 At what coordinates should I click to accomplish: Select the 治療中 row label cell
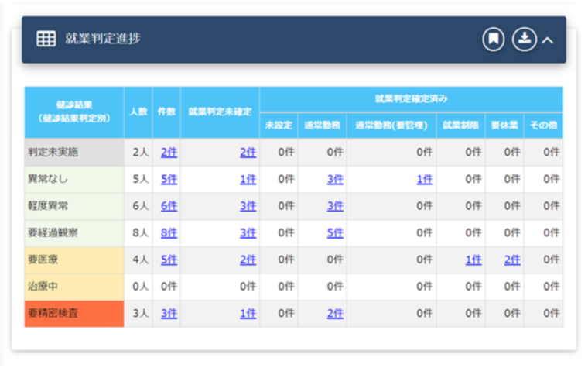pyautogui.click(x=74, y=287)
